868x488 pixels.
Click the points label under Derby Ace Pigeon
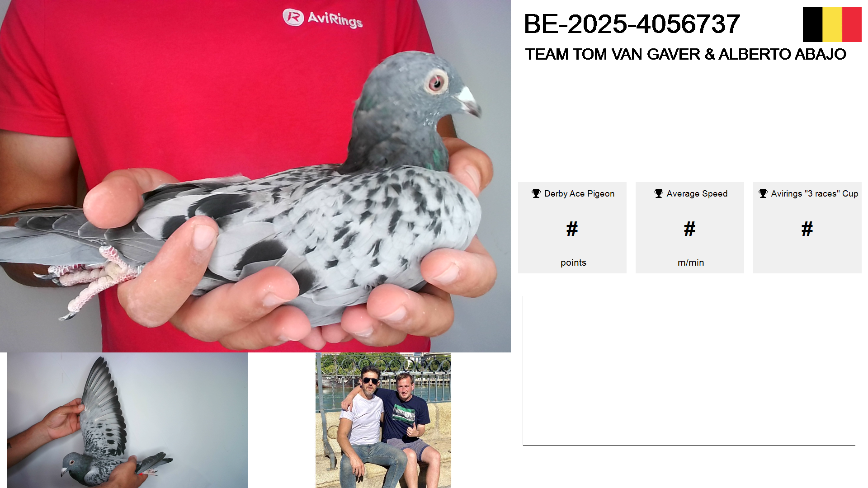[x=573, y=263]
